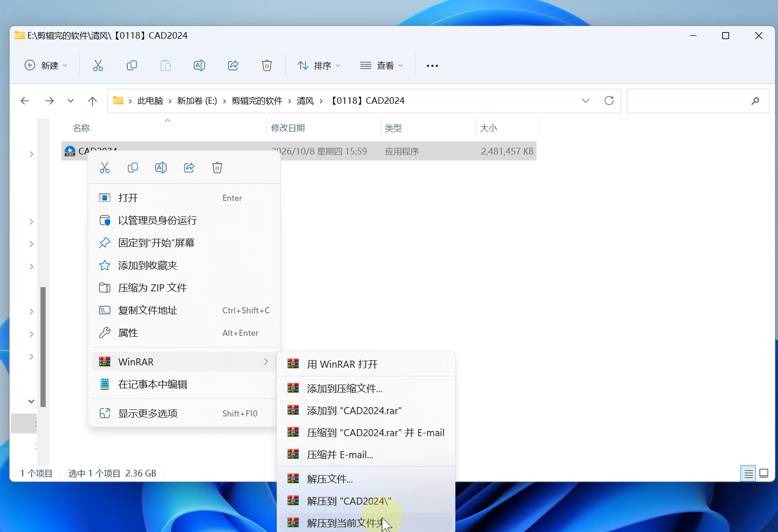
Task: Click the cut icon in the context menu
Action: pos(105,167)
